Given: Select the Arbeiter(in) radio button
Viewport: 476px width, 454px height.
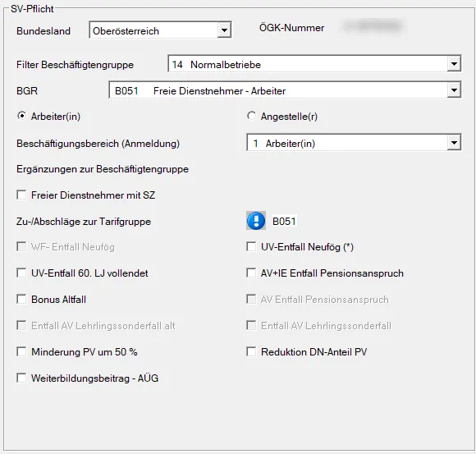Looking at the screenshot, I should tap(21, 116).
